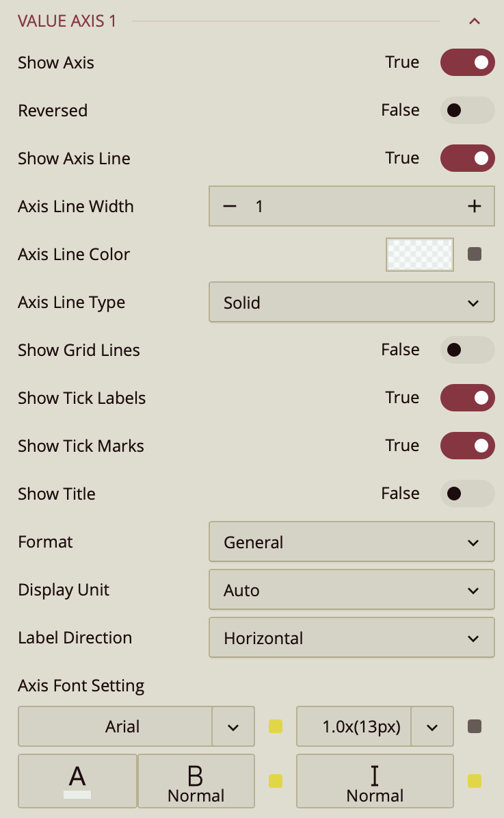Collapse the Value Axis 1 section
Viewport: 504px width, 818px height.
(x=475, y=21)
